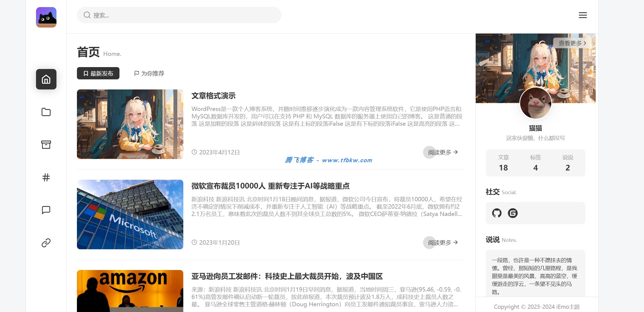Select the link icon in sidebar
Viewport: 644px width, 312px height.
click(x=46, y=242)
